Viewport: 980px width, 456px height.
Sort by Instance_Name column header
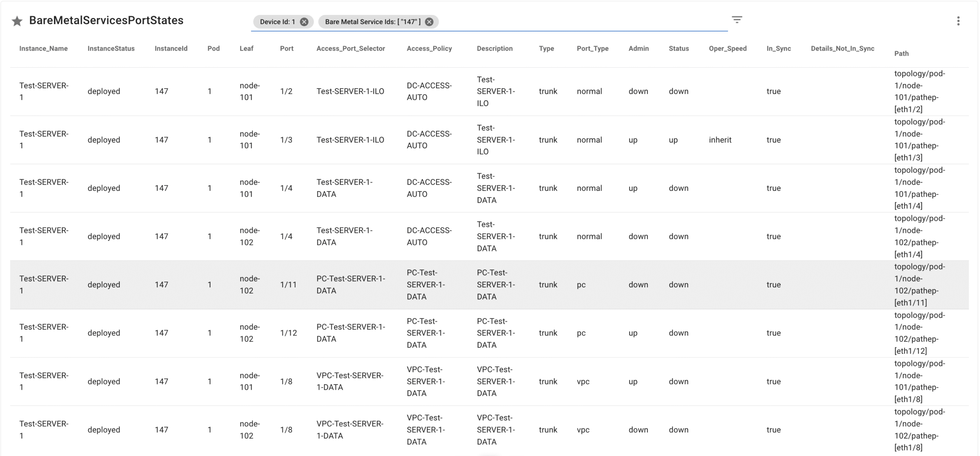tap(43, 48)
